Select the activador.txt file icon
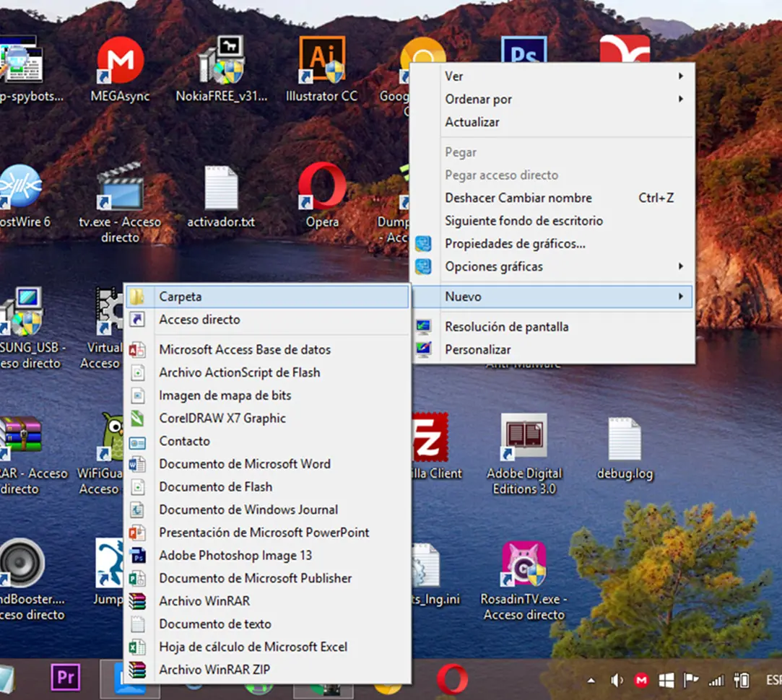This screenshot has width=782, height=700. [221, 188]
